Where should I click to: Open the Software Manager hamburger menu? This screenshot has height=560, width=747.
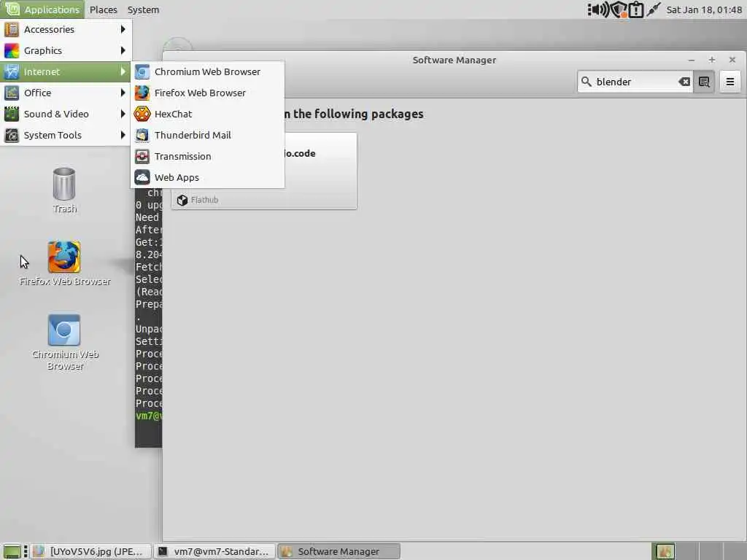pyautogui.click(x=729, y=82)
